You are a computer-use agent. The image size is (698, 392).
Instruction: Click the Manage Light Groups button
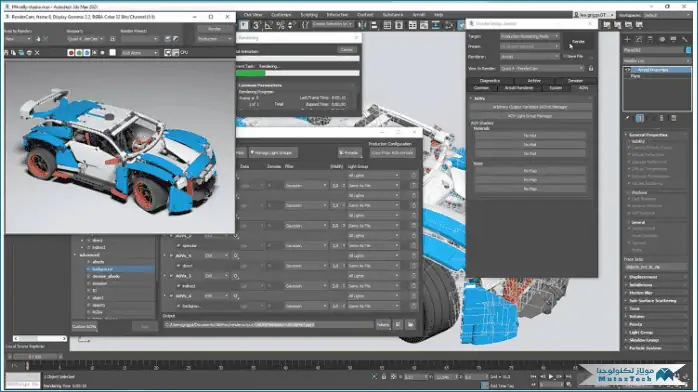tap(273, 153)
